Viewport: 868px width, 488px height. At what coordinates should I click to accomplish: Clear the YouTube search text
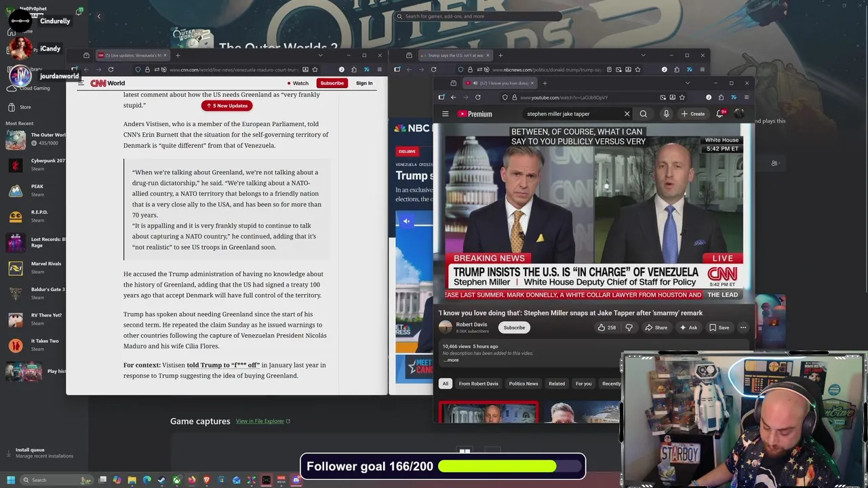[627, 114]
